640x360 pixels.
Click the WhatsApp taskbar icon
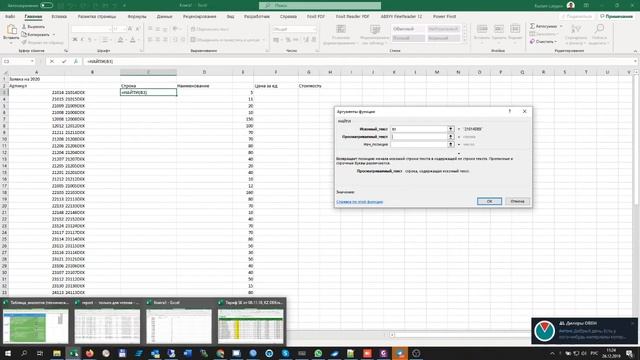(318, 353)
